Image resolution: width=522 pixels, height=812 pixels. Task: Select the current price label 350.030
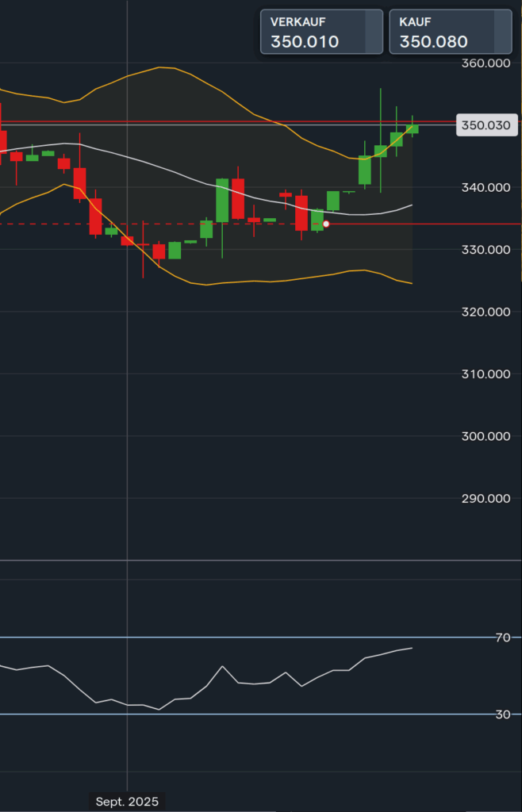coord(486,125)
